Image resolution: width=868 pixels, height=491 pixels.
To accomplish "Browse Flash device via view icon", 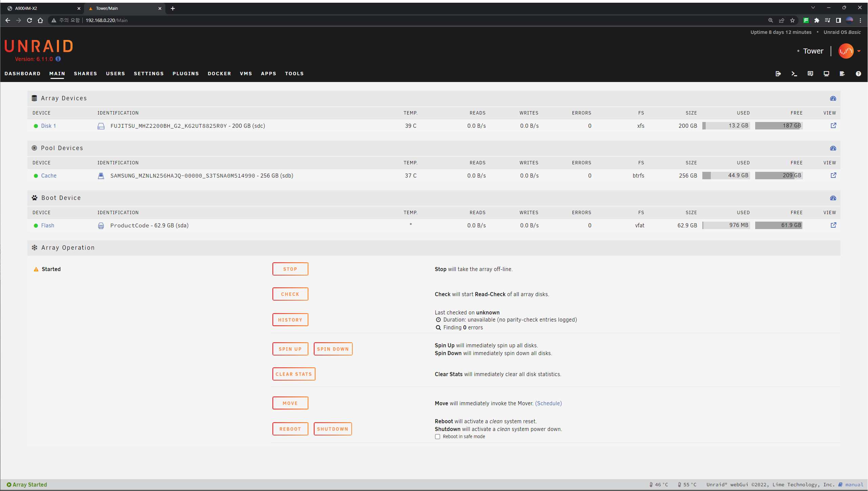I will point(833,225).
